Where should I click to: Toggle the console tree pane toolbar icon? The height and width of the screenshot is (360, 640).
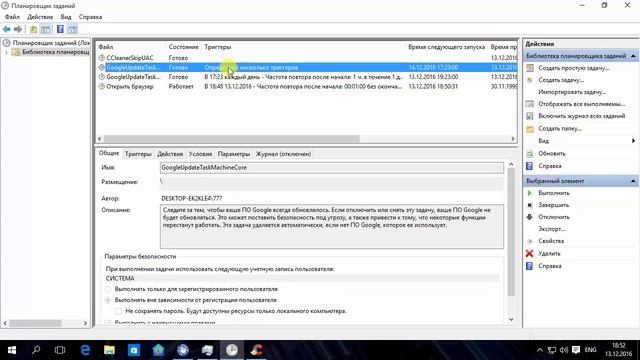click(x=46, y=29)
